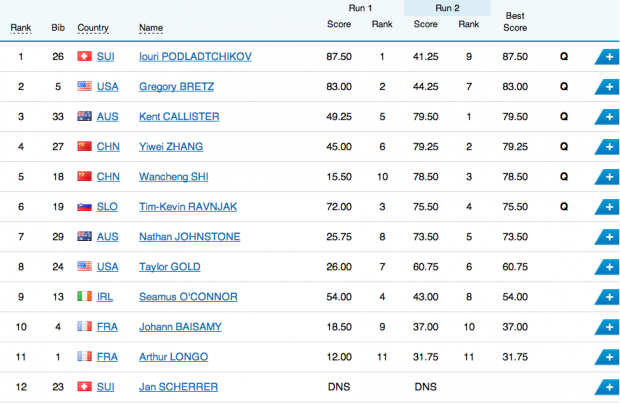The image size is (620, 403).
Task: Click Slovenia flag beside Tim-Kevin Ravnjak
Action: 85,206
